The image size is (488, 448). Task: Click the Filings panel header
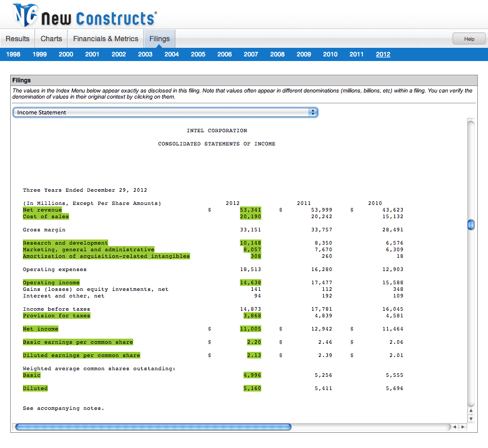pos(244,80)
